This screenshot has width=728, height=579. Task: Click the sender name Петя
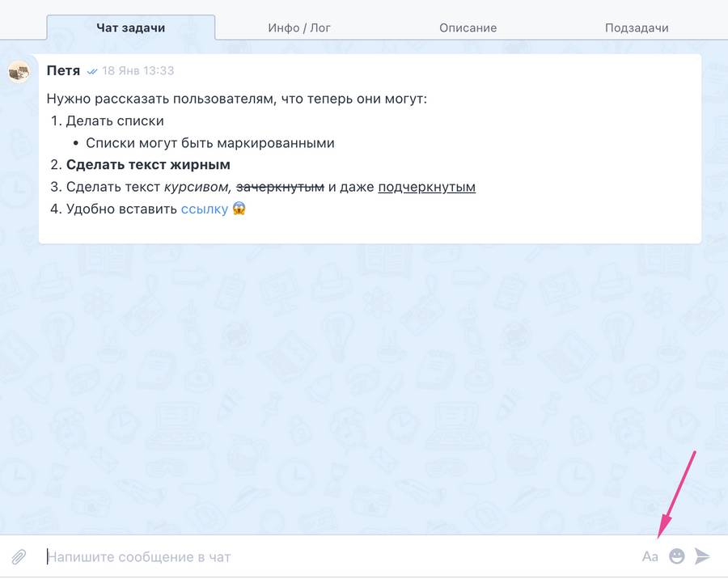click(63, 71)
